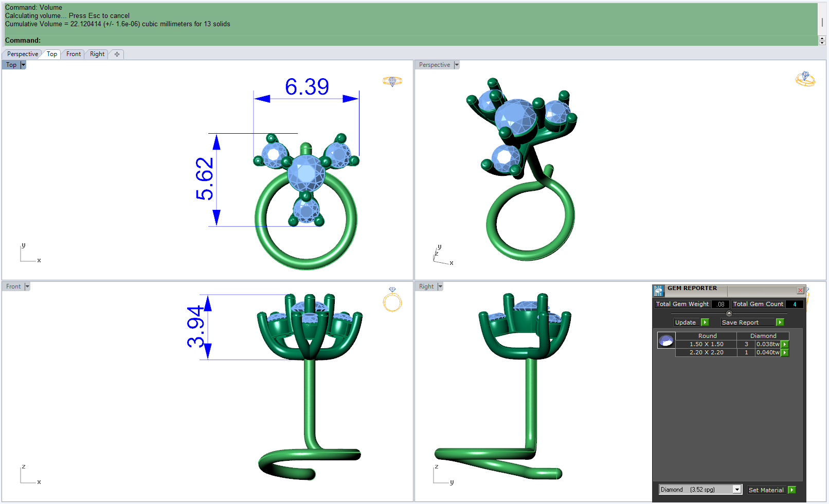Add a new viewport tab with plus
The width and height of the screenshot is (829, 504).
117,54
